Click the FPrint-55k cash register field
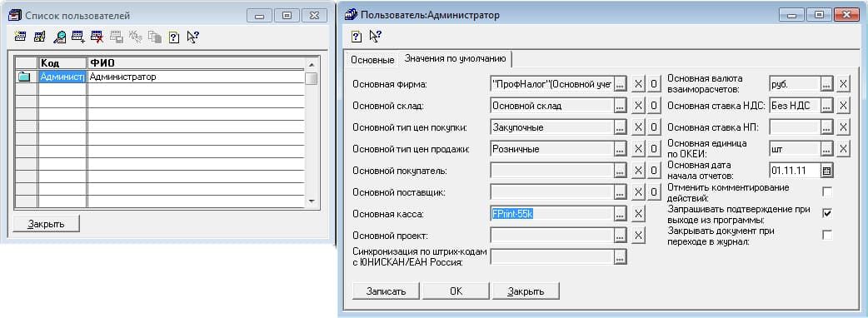Image resolution: width=868 pixels, height=318 pixels. [x=552, y=213]
